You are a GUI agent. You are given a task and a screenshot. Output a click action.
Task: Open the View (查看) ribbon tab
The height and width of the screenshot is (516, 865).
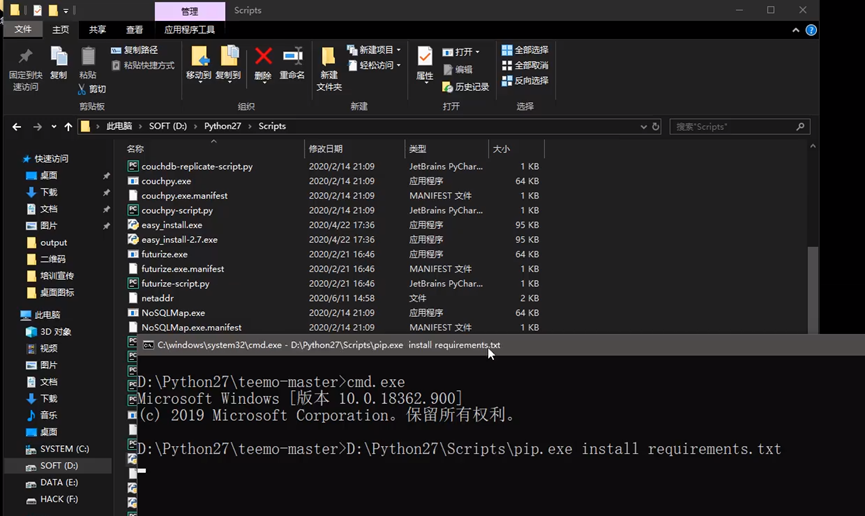point(135,30)
